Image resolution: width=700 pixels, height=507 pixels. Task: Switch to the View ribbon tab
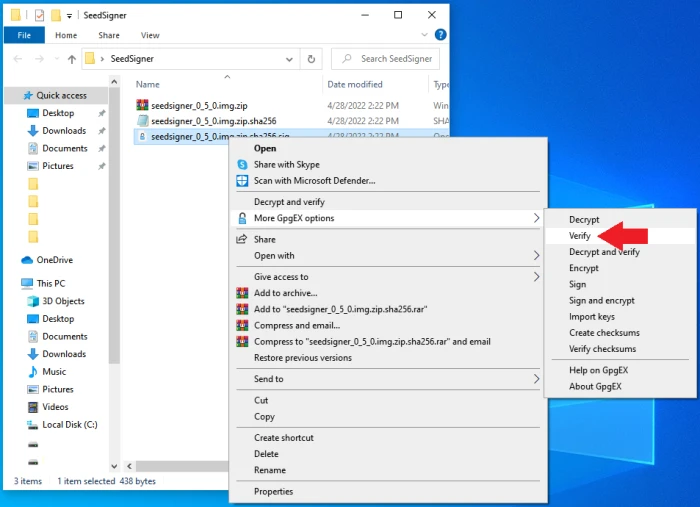[x=150, y=35]
